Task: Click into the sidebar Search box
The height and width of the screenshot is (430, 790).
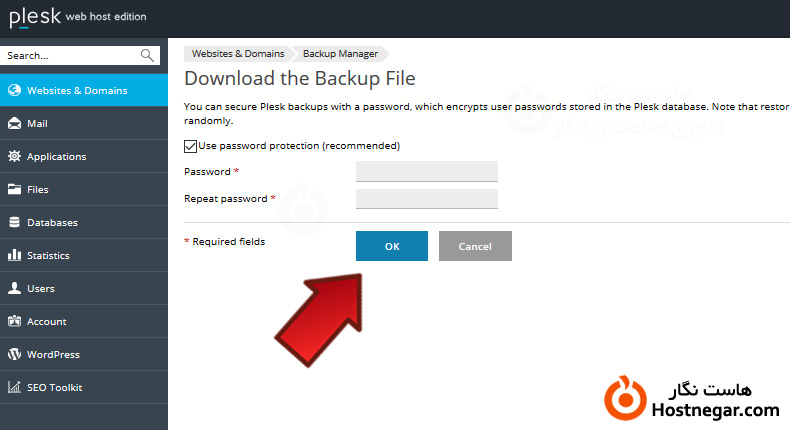Action: [70, 56]
